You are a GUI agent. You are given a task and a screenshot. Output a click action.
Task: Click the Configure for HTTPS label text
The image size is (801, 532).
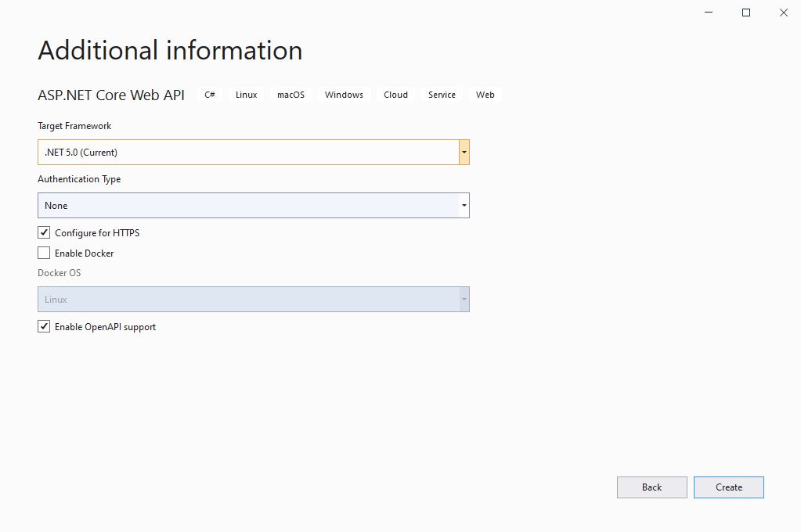97,233
